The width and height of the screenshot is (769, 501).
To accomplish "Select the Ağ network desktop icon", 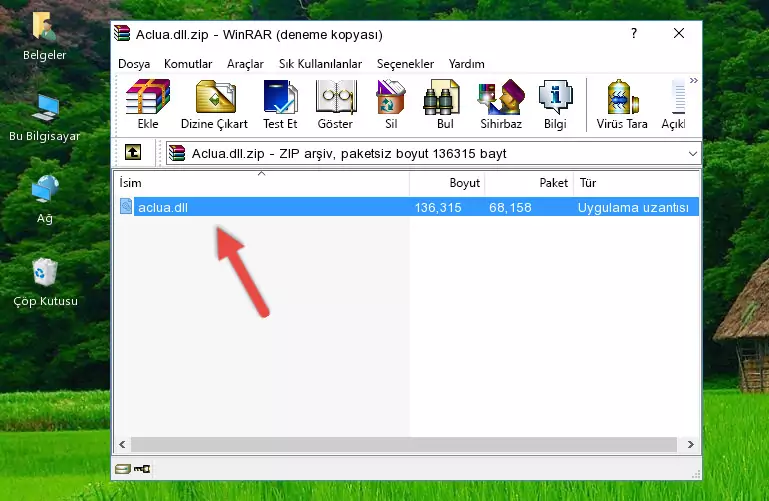I will (x=45, y=200).
